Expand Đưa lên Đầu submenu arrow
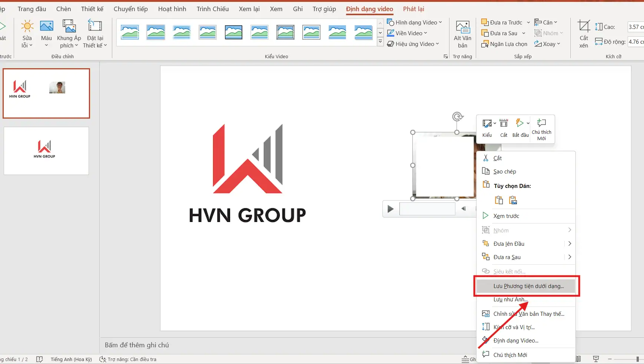This screenshot has width=644, height=364. [570, 244]
